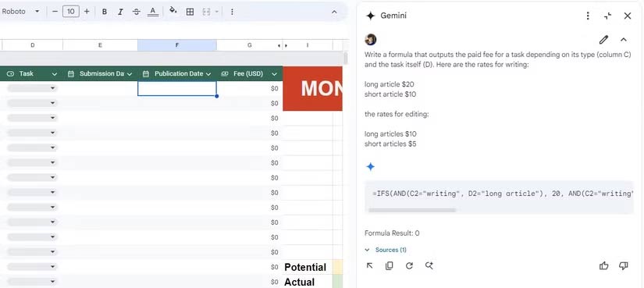Click the refine search sparkle icon
The height and width of the screenshot is (288, 644).
tap(429, 266)
